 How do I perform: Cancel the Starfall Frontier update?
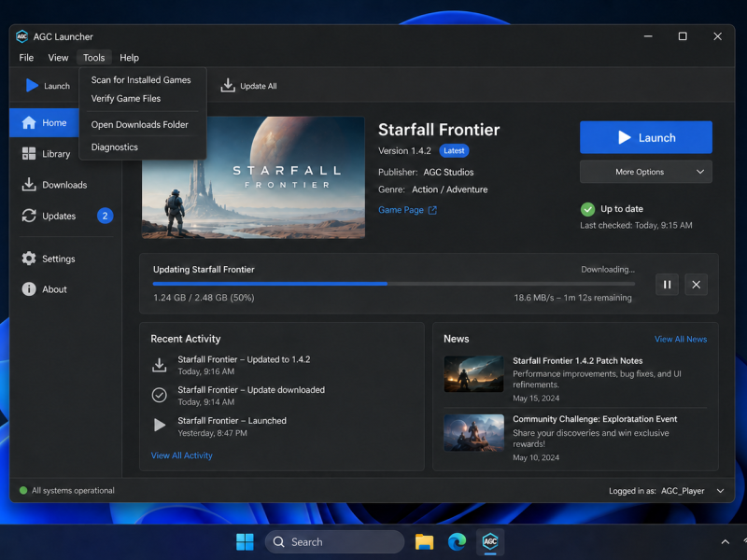(x=696, y=285)
